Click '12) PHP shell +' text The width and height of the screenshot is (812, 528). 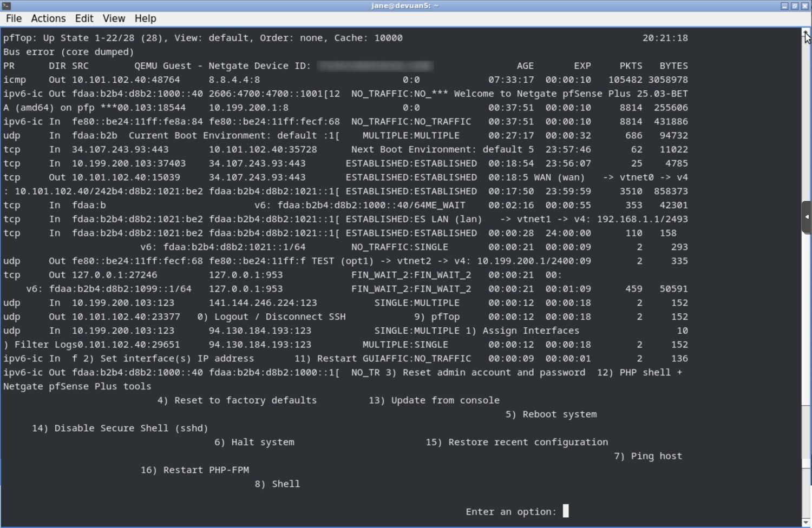click(x=640, y=372)
